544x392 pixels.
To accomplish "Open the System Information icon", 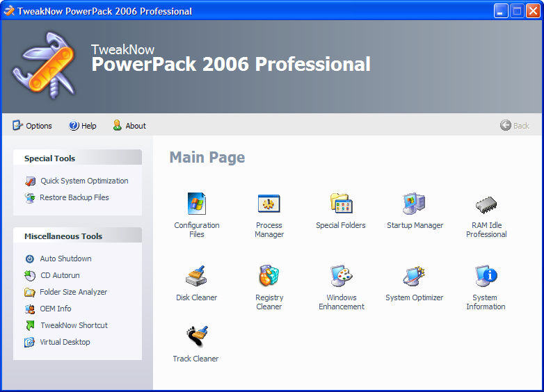I will pos(486,276).
